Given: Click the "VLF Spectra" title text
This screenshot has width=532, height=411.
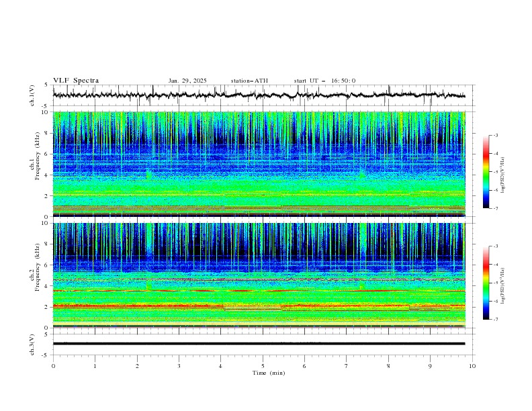Looking at the screenshot, I should [x=76, y=81].
